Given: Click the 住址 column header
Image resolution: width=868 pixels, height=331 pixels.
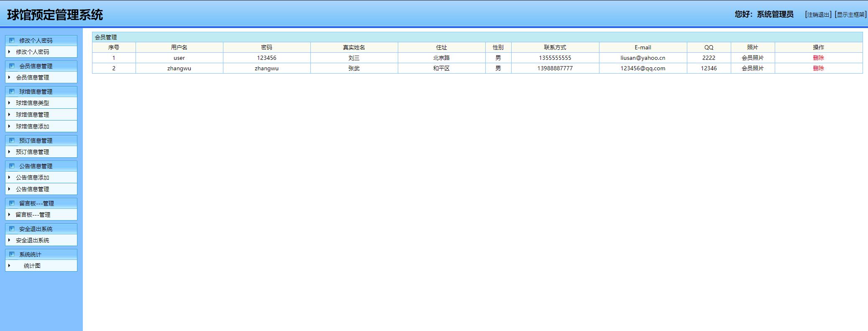Looking at the screenshot, I should (x=441, y=47).
